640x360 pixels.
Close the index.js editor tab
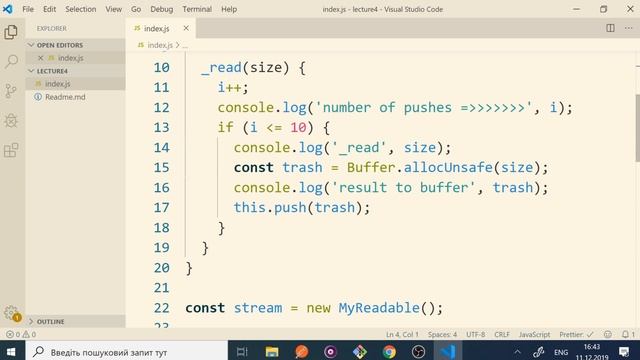[x=186, y=28]
